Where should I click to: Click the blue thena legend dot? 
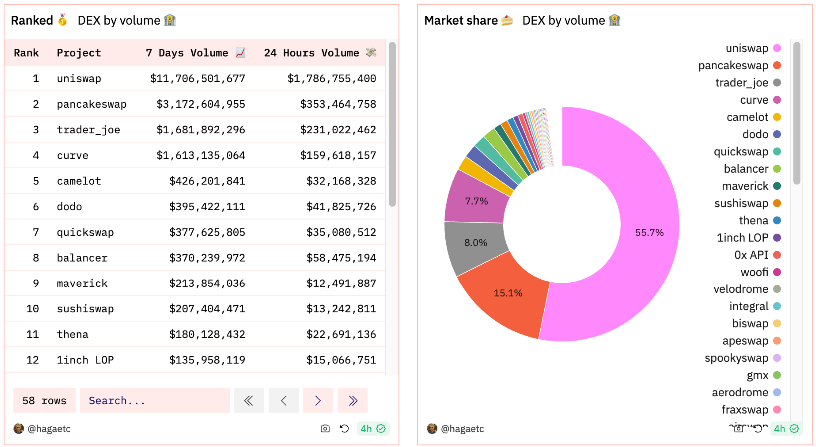coord(777,220)
